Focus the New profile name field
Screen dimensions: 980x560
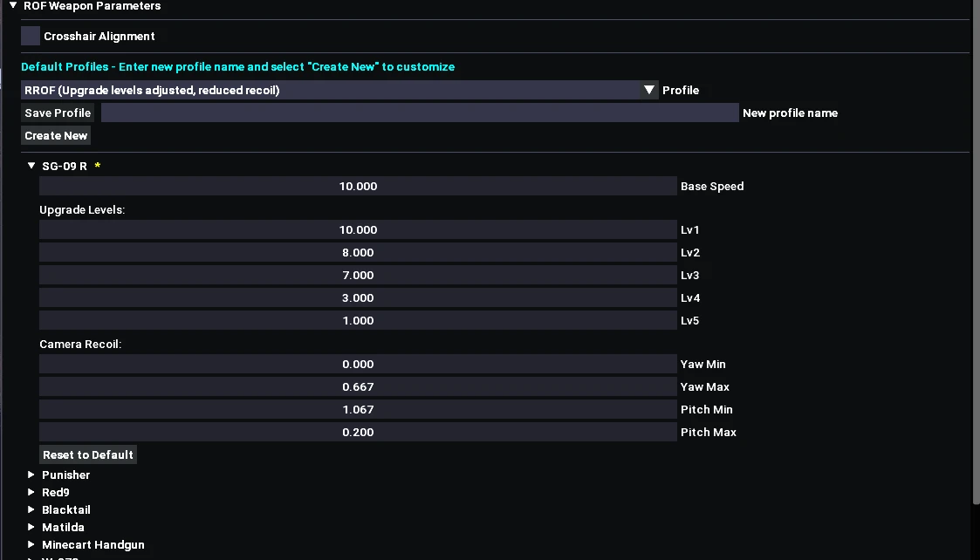pyautogui.click(x=420, y=113)
